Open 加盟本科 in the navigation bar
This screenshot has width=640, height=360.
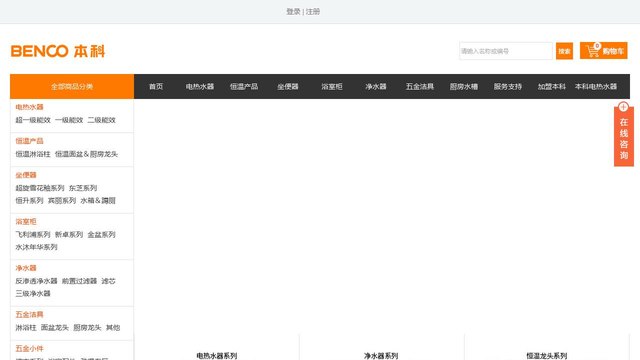pyautogui.click(x=552, y=87)
